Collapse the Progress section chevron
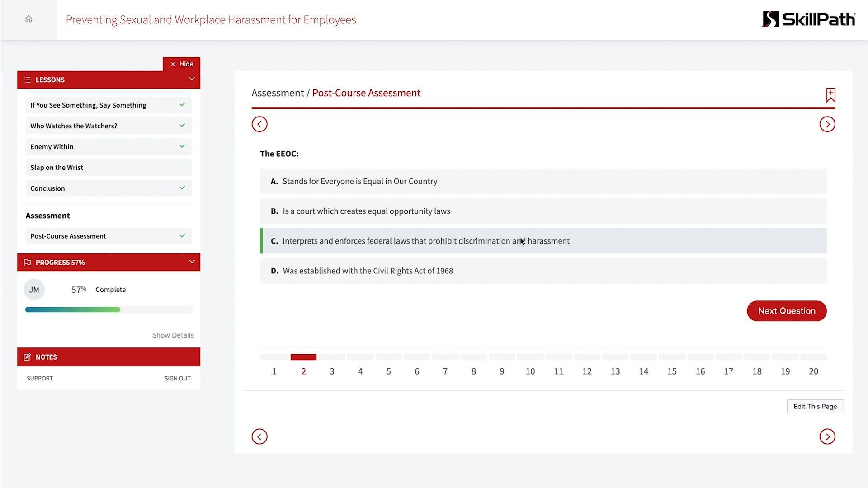The image size is (868, 488). coord(192,262)
